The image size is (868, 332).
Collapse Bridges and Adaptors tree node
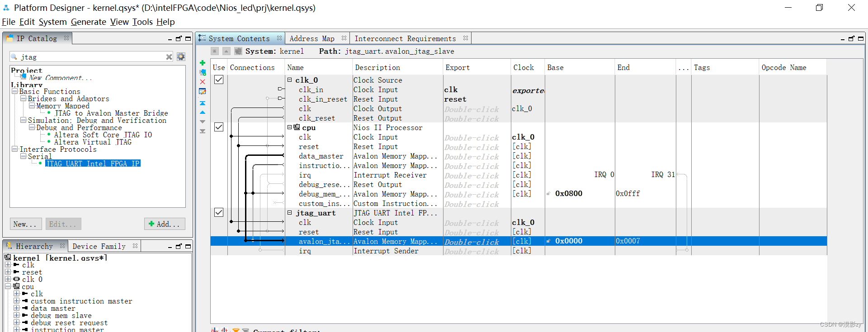click(x=23, y=98)
